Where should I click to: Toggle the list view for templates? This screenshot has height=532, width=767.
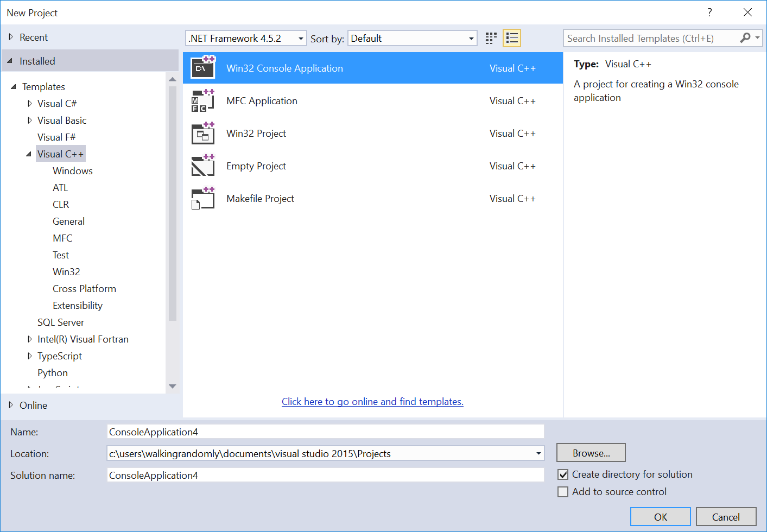pos(511,38)
